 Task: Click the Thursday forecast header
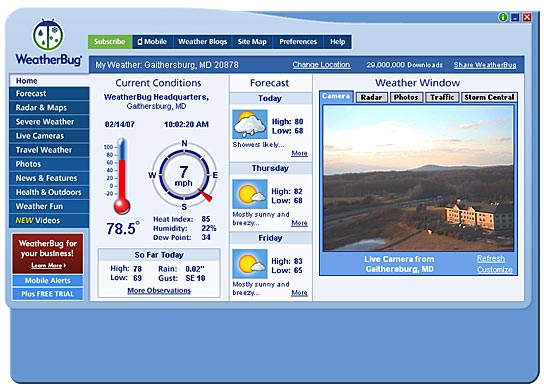click(x=270, y=168)
